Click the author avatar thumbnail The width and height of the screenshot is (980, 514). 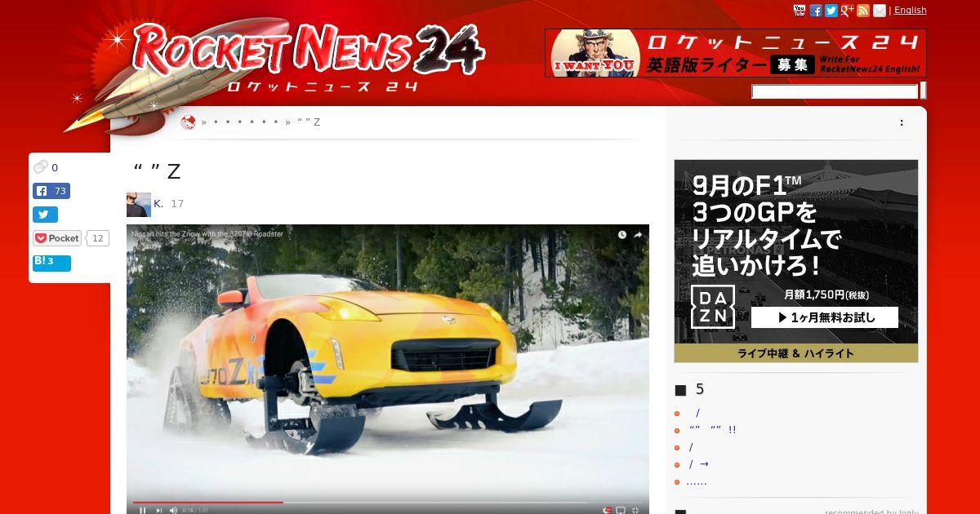click(139, 205)
